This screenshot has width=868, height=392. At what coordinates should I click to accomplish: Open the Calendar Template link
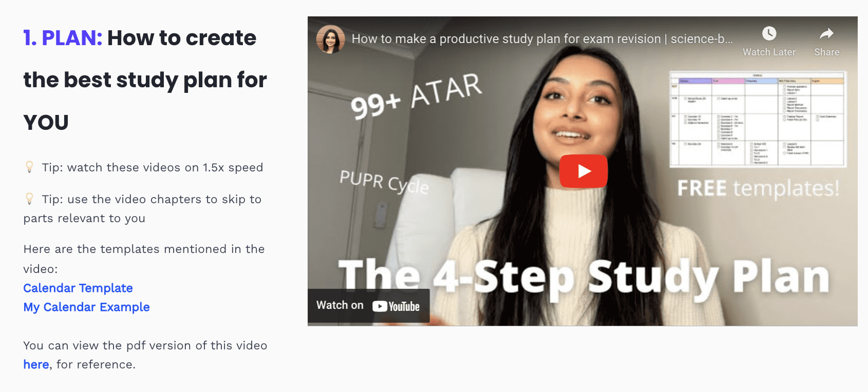[78, 288]
